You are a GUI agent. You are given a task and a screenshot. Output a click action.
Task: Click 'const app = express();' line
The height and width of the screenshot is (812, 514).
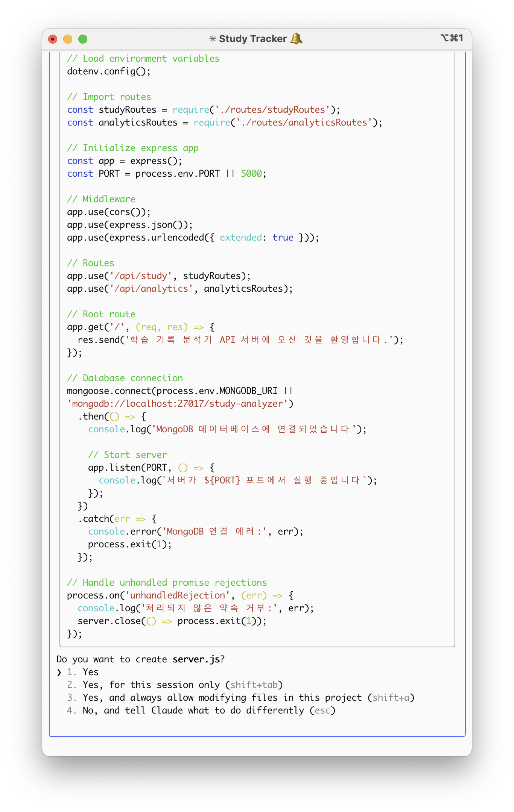[x=125, y=161]
